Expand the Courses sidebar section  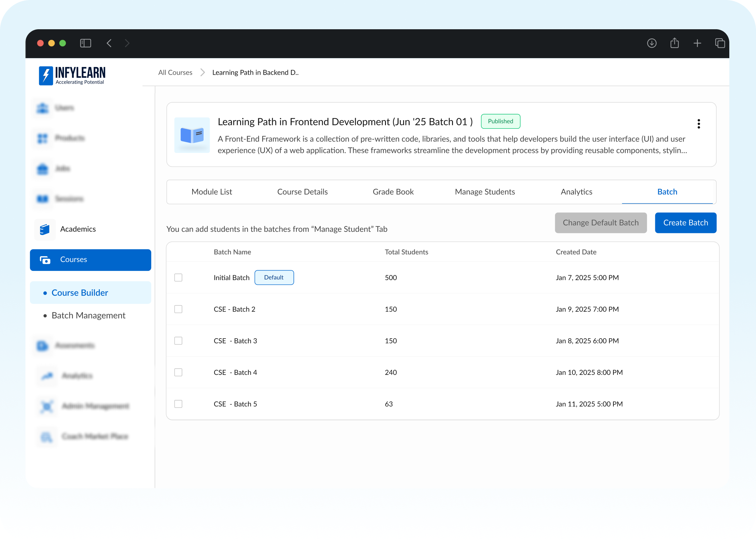[x=90, y=260]
